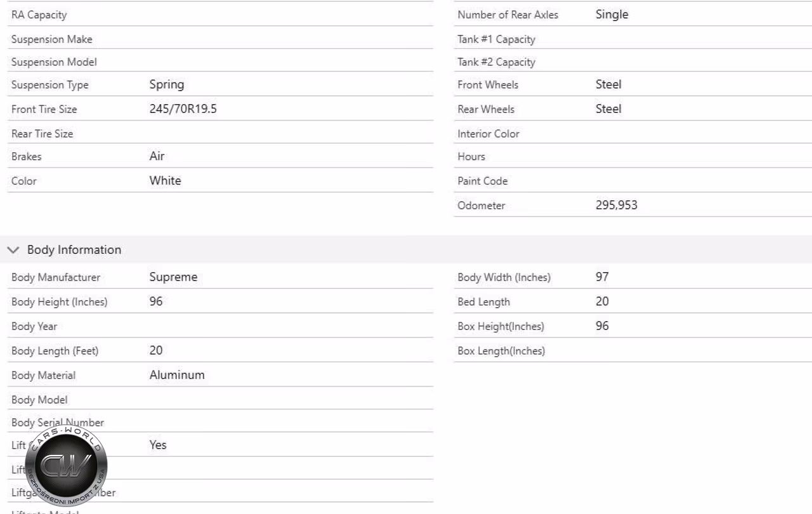Image resolution: width=812 pixels, height=514 pixels.
Task: Click the 'Hours' label
Action: click(471, 157)
